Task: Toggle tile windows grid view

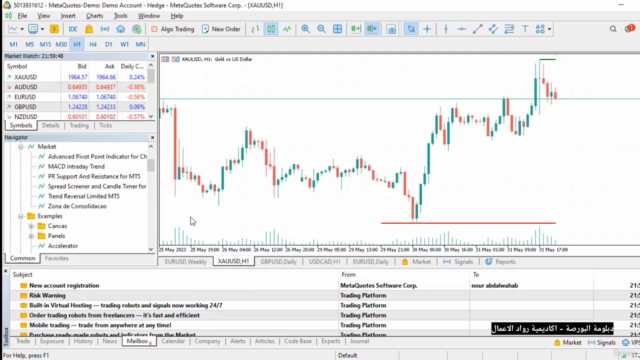Action: click(338, 29)
